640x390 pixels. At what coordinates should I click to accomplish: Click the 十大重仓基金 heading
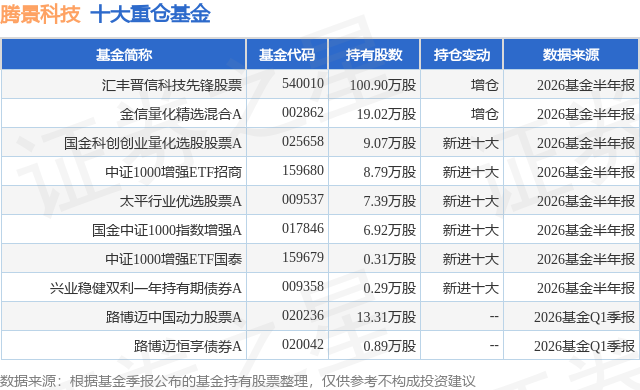coord(151,15)
